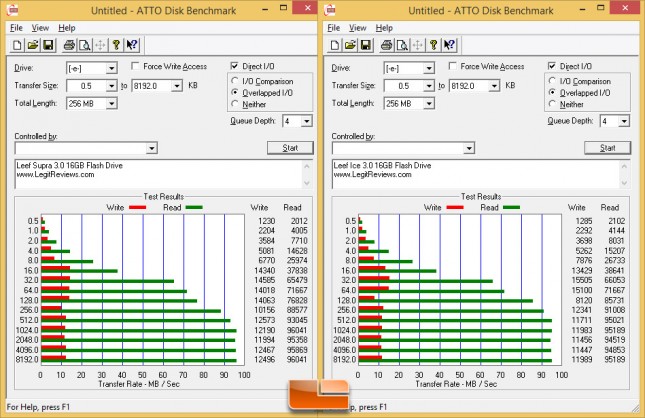Click the move arrows icon in Supra window
Viewport: 645px width, 418px height.
tap(100, 45)
